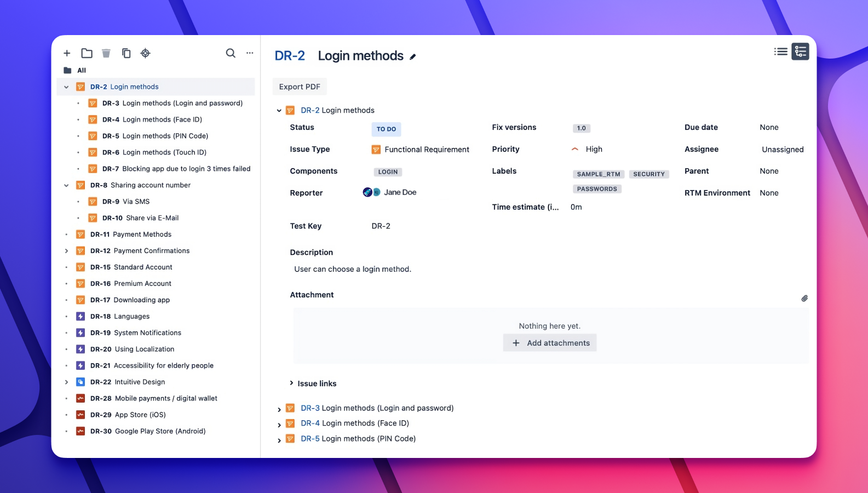
Task: Click the TO DO status badge
Action: (x=386, y=129)
